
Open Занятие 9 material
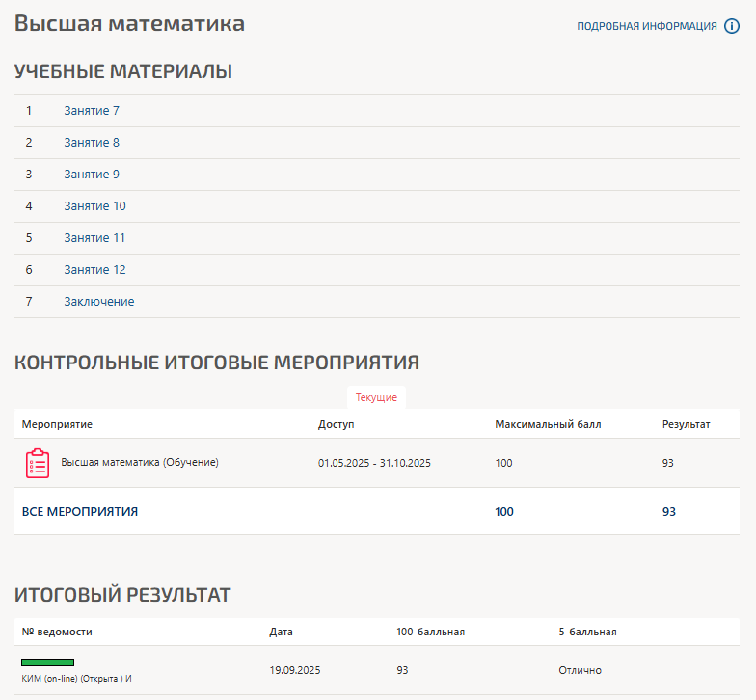click(x=92, y=175)
